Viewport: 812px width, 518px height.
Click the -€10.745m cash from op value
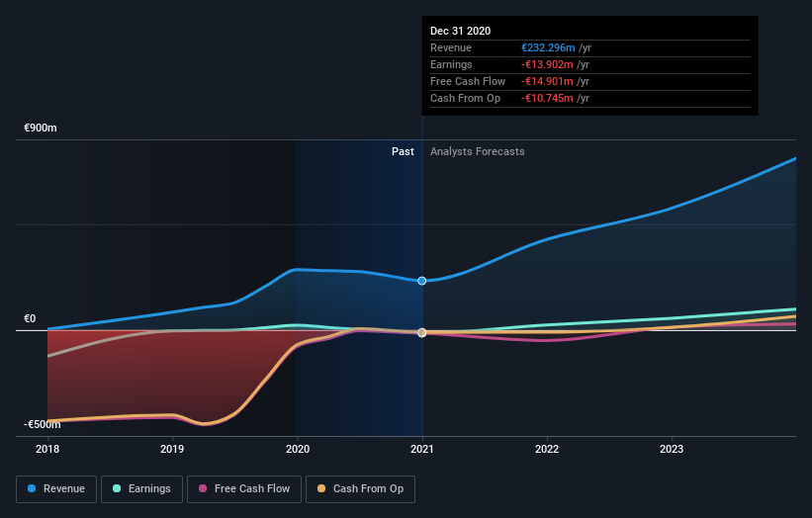coord(547,98)
